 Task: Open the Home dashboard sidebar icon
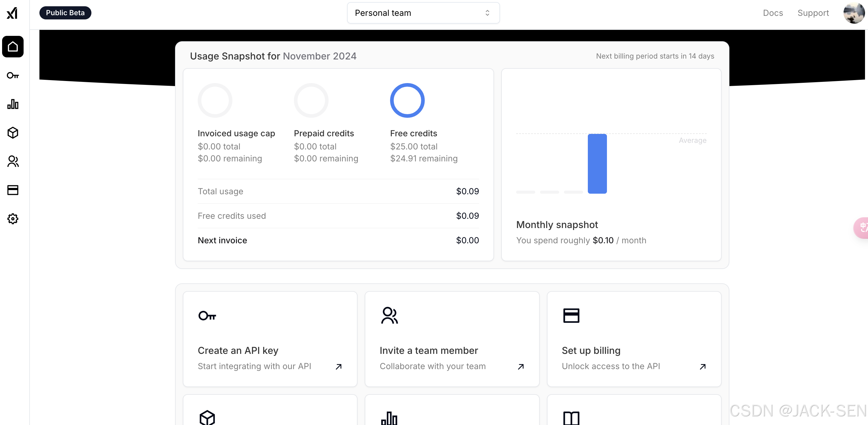(13, 47)
